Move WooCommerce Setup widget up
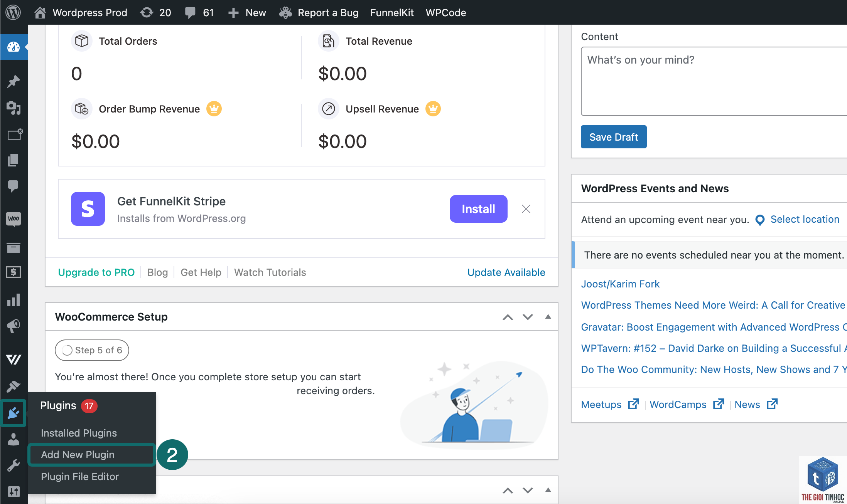The image size is (847, 504). pos(508,317)
